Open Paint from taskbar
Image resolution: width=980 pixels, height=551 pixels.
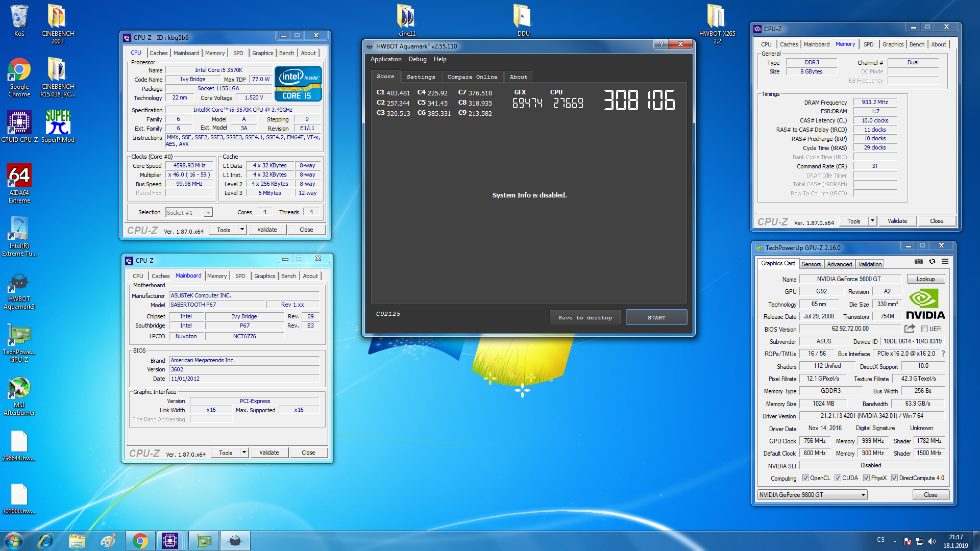pos(108,541)
